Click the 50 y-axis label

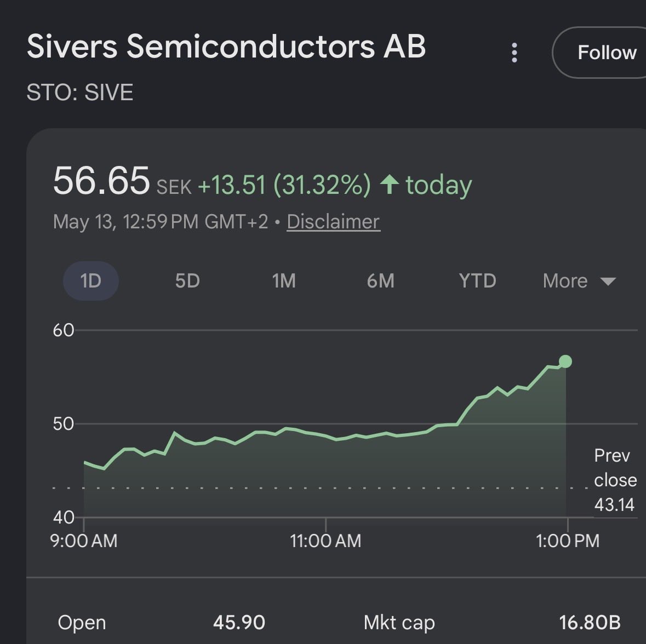64,424
